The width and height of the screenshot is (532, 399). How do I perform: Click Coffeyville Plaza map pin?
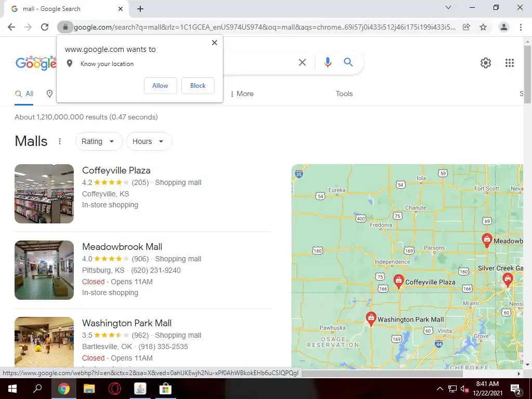[x=398, y=281]
